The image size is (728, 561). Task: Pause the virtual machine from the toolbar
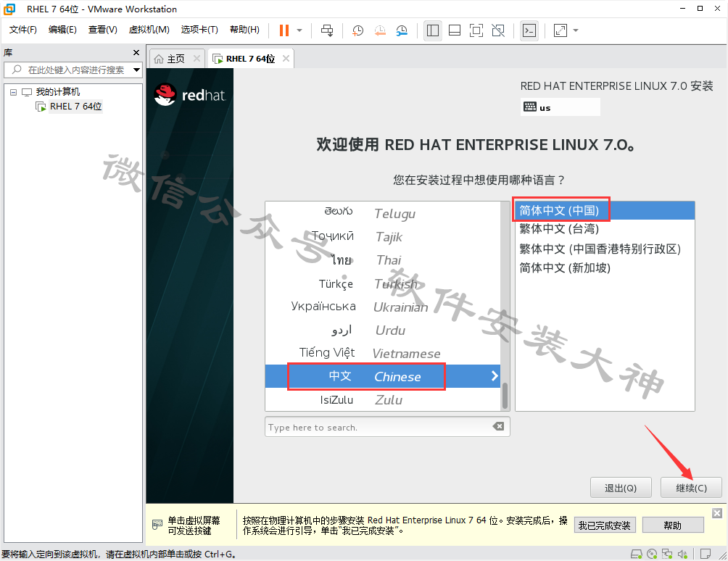(284, 30)
